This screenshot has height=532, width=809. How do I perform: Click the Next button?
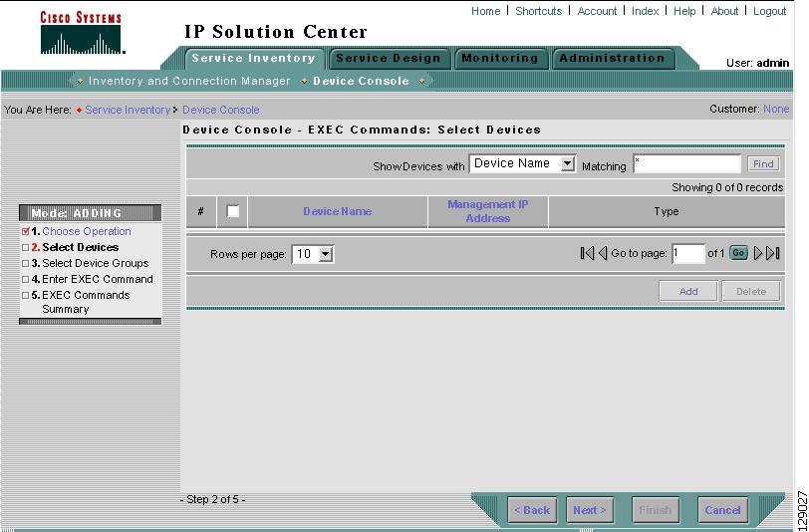pos(589,510)
